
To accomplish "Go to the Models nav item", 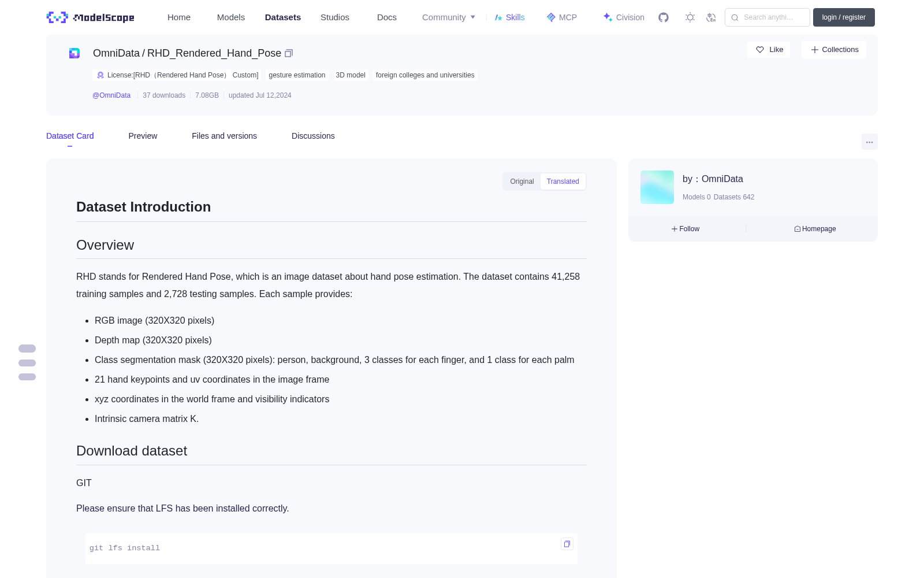I will click(x=231, y=17).
